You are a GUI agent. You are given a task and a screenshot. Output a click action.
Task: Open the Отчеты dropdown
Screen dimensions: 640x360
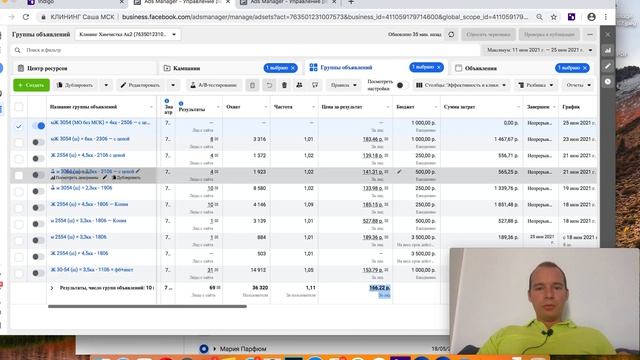(578, 85)
